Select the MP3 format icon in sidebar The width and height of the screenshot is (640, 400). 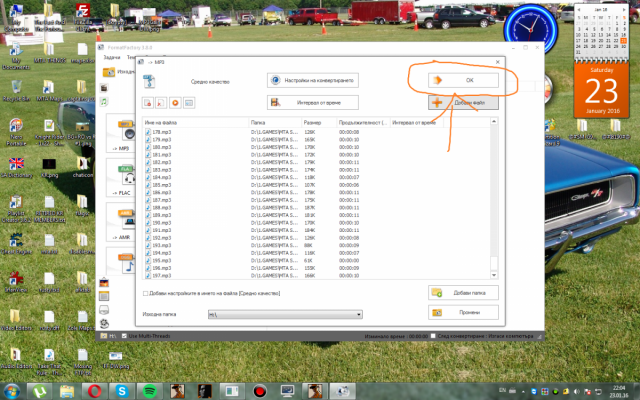click(x=125, y=134)
